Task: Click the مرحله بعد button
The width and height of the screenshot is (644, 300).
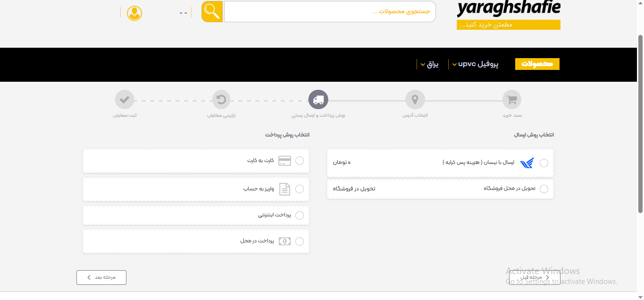Action: pos(101,277)
